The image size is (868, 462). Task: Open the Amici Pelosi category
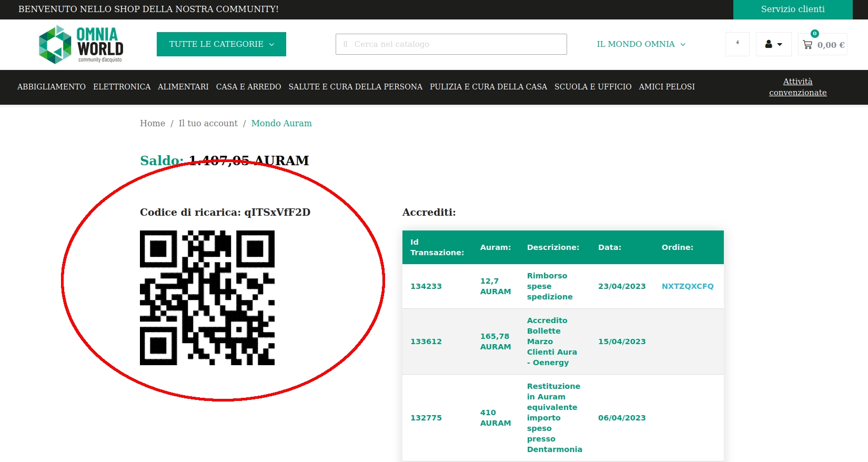coord(667,87)
